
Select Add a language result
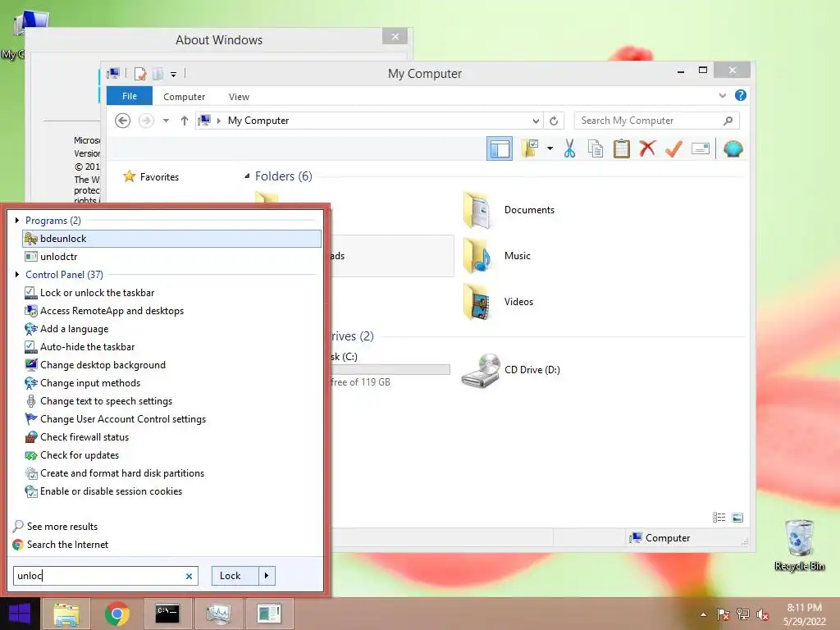(171, 329)
